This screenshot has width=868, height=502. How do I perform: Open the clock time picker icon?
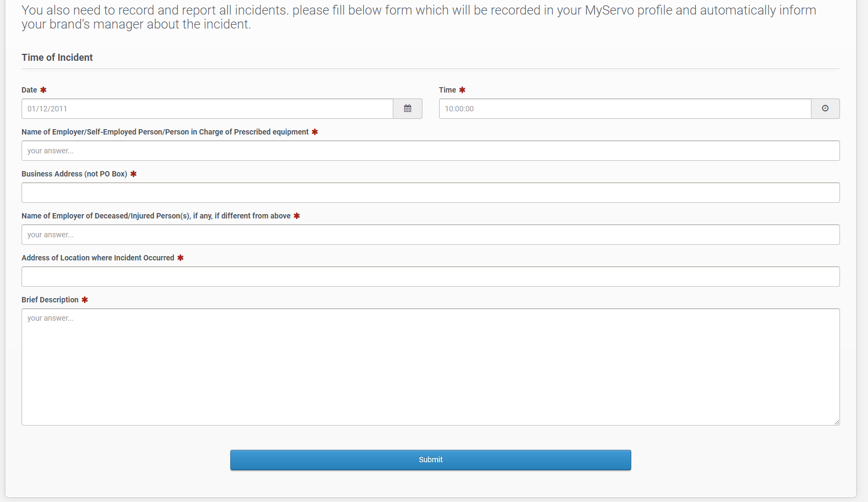825,109
